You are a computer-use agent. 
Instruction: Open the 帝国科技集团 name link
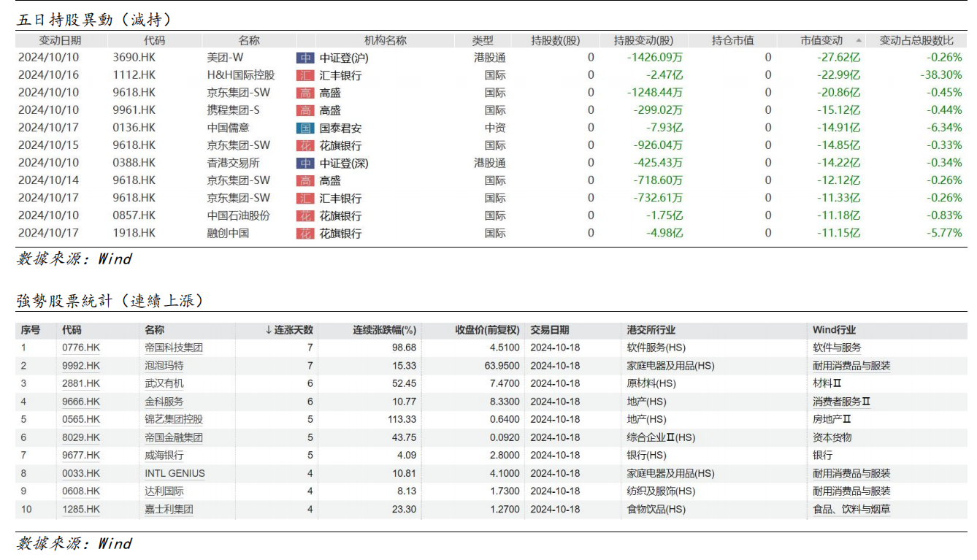[x=174, y=348]
